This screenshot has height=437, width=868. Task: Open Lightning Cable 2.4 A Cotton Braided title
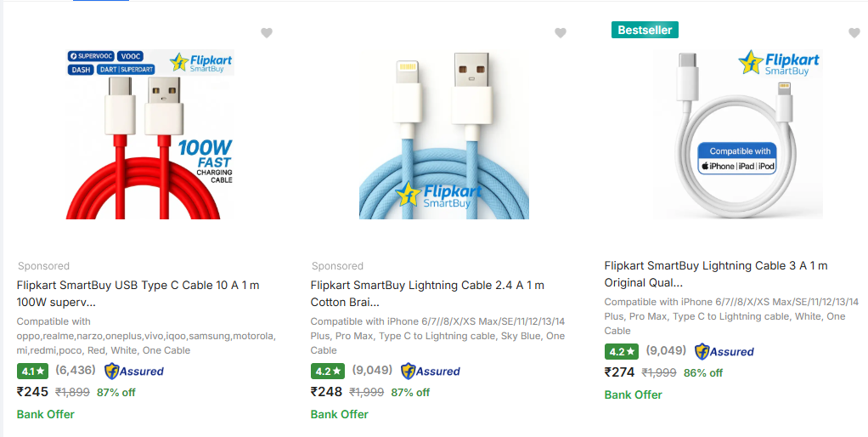427,293
